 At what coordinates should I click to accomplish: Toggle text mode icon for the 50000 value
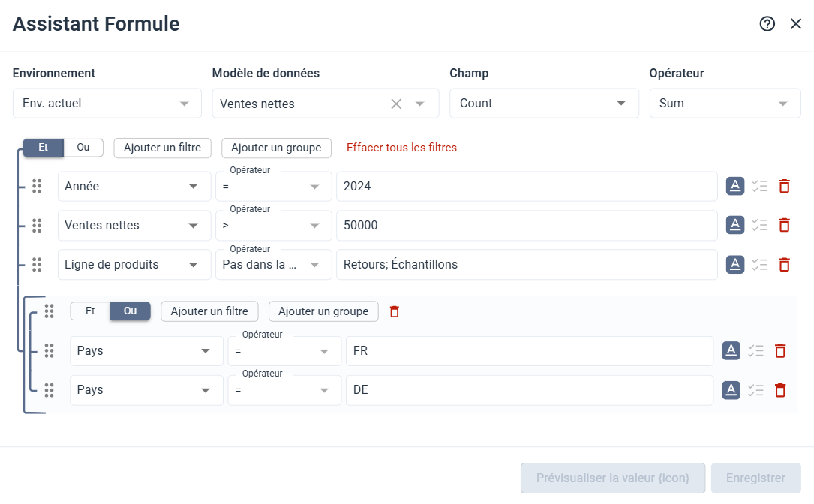pyautogui.click(x=735, y=225)
